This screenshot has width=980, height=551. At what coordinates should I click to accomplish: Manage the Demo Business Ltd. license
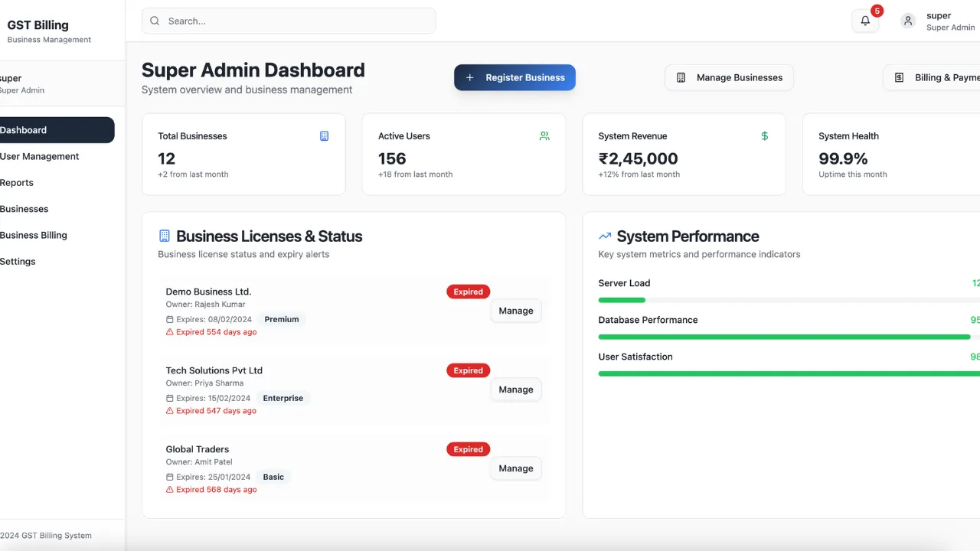click(x=515, y=311)
